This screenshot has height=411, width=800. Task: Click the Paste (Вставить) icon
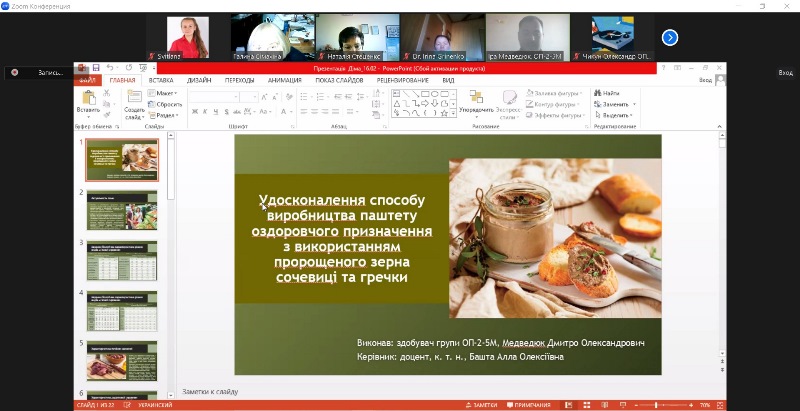[x=89, y=100]
